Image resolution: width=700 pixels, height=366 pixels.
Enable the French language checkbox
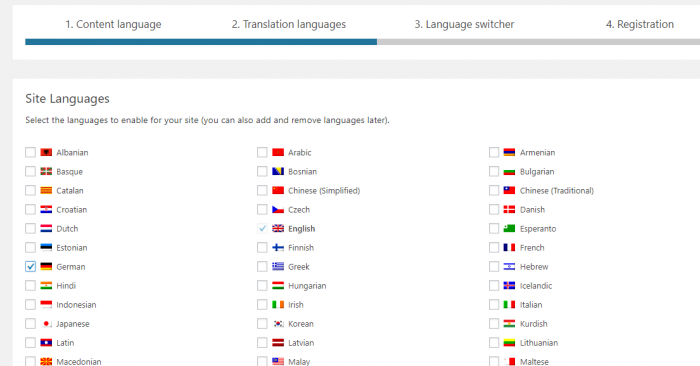(x=494, y=248)
